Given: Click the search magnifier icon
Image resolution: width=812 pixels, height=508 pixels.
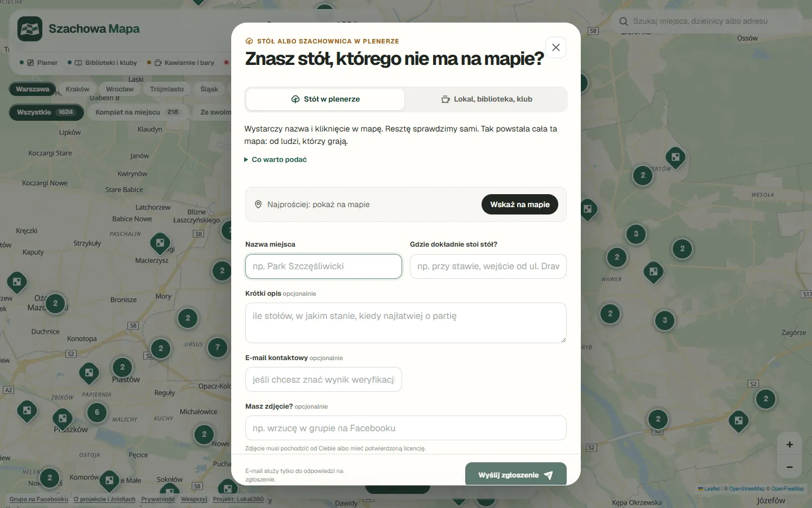Looking at the screenshot, I should (624, 21).
